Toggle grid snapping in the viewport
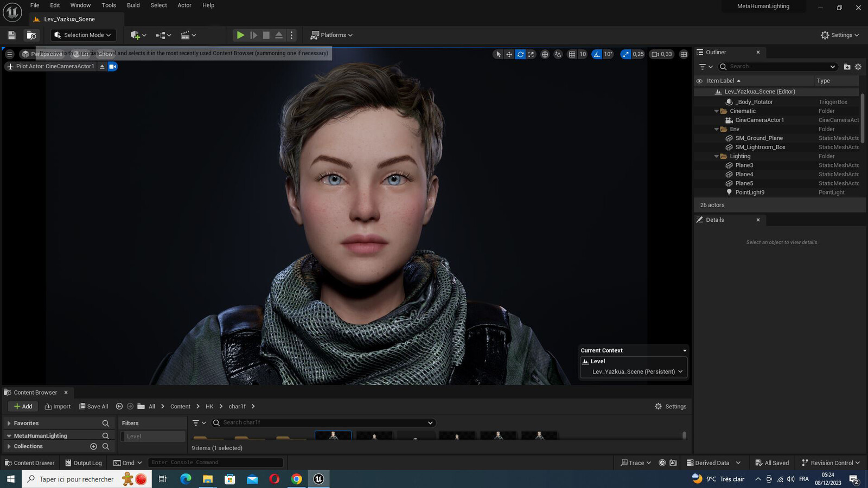 pyautogui.click(x=572, y=54)
